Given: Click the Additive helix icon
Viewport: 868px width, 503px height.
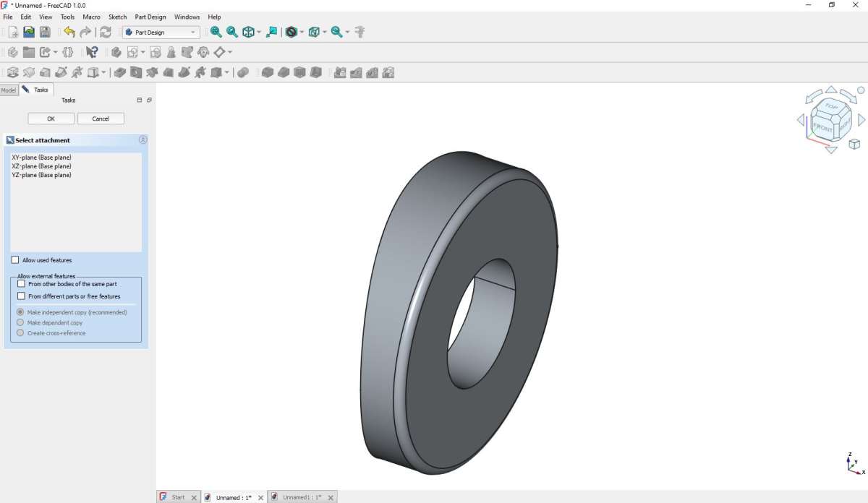Looking at the screenshot, I should [x=77, y=72].
